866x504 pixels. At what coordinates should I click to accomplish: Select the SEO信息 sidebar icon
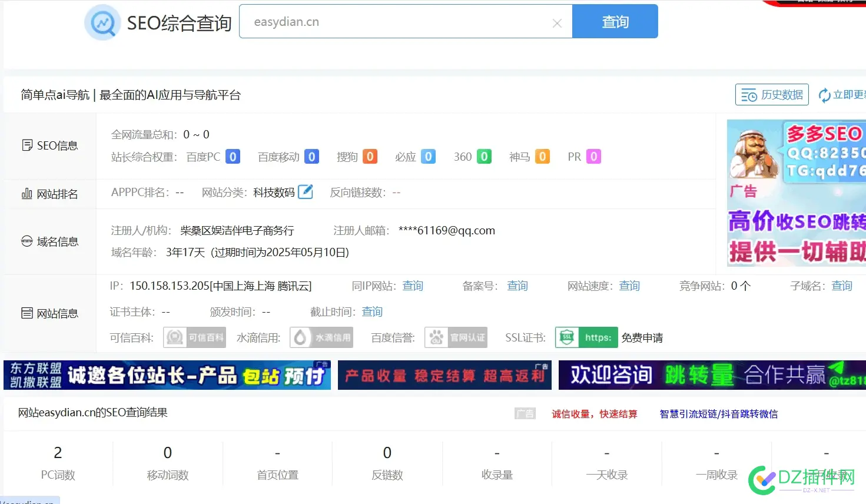pyautogui.click(x=27, y=145)
